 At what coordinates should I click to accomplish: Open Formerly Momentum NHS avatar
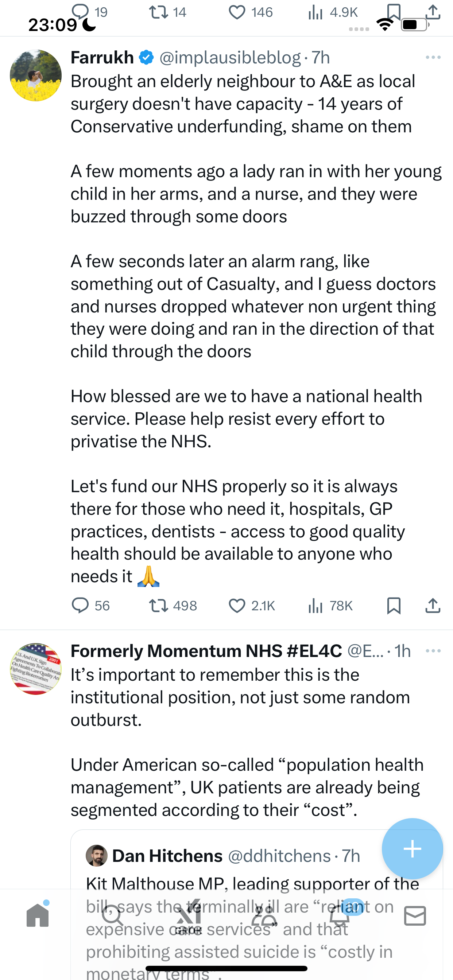[36, 669]
